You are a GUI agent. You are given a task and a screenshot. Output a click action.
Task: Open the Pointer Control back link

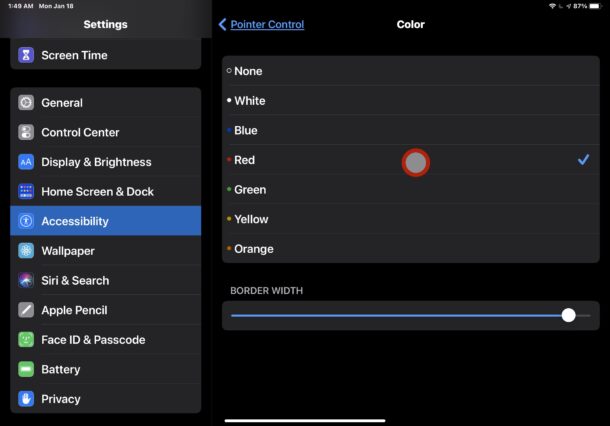point(267,24)
